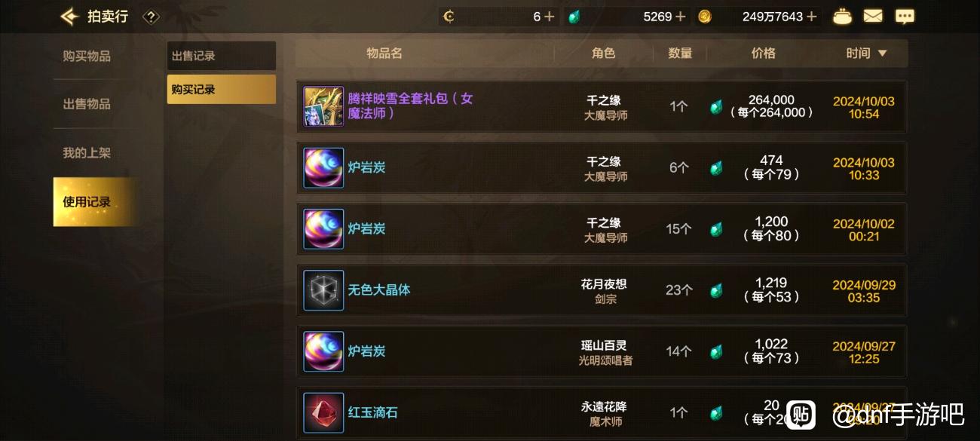
Task: Open the chat speech bubble icon
Action: [x=905, y=16]
